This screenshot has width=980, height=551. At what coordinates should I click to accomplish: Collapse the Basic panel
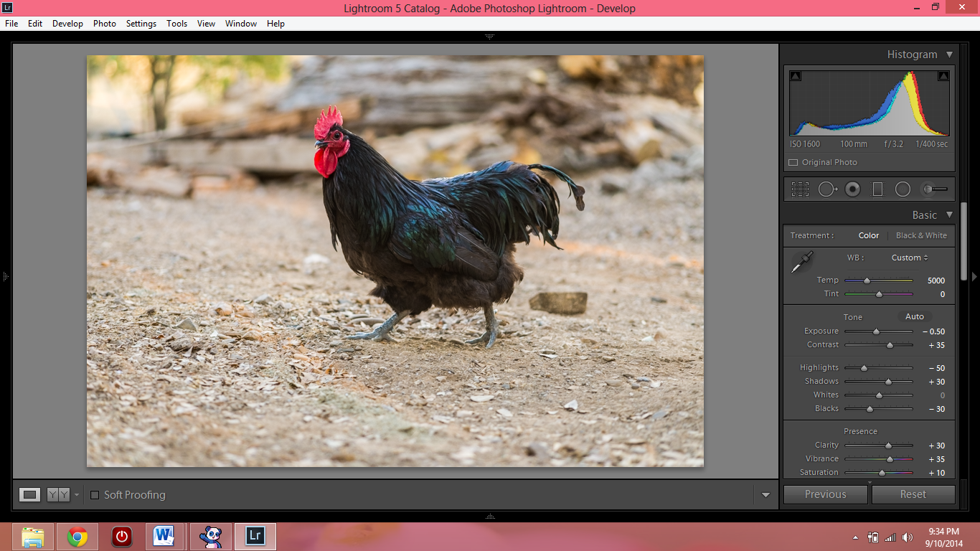pos(949,215)
